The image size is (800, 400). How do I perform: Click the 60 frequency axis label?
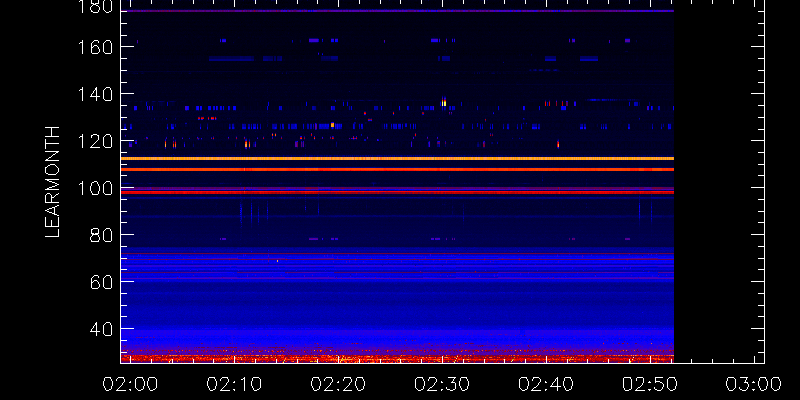(x=101, y=282)
